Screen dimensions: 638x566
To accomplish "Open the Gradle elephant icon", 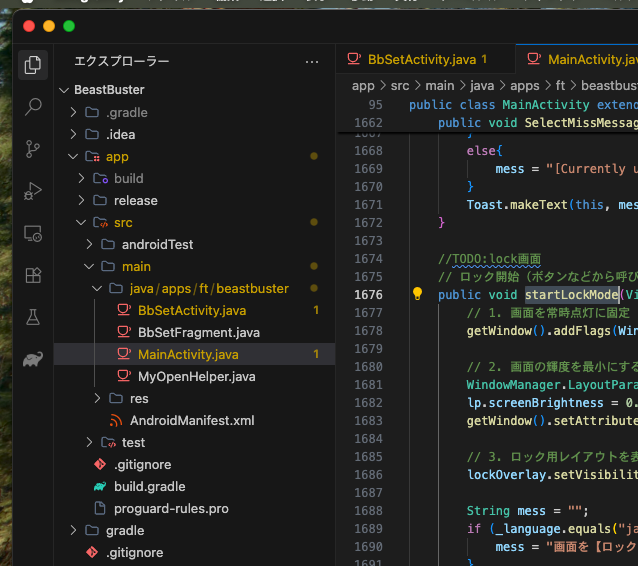I will coord(33,359).
